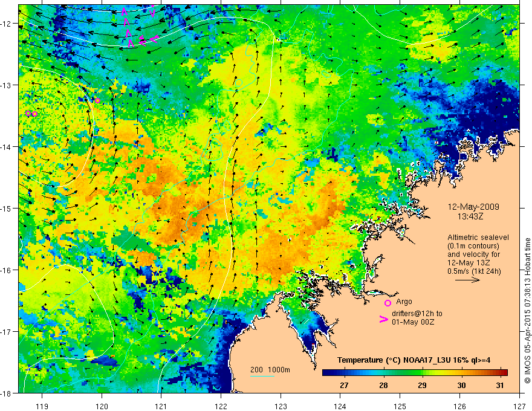Viewport: 532px width, 411px height.
Task: Click the 121 longitude axis label
Action: tap(161, 406)
